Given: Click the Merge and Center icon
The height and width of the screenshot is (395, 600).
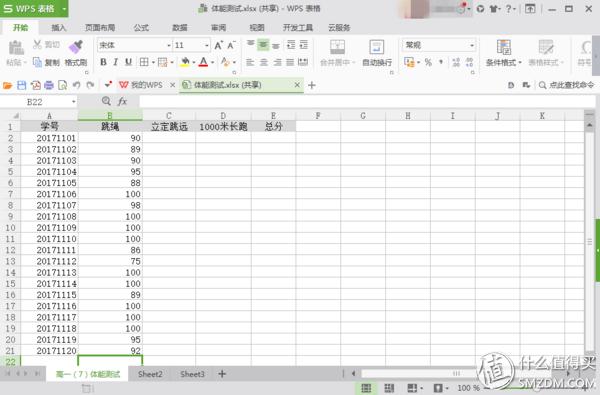Looking at the screenshot, I should pyautogui.click(x=338, y=47).
